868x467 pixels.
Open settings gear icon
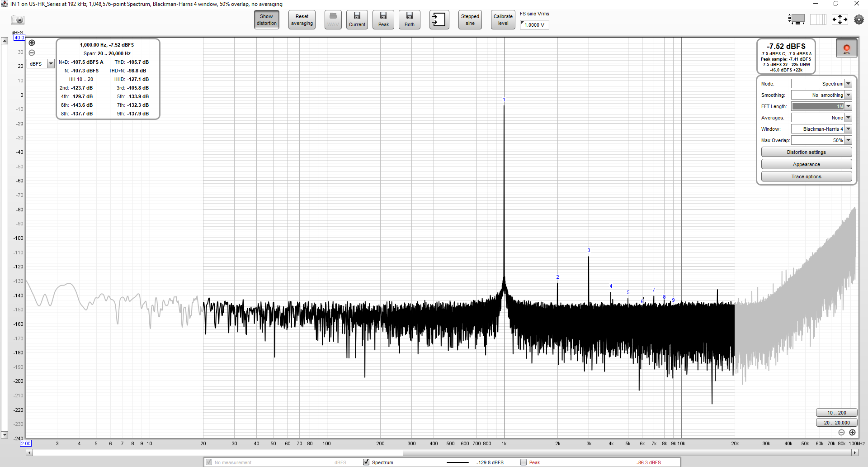click(x=859, y=19)
